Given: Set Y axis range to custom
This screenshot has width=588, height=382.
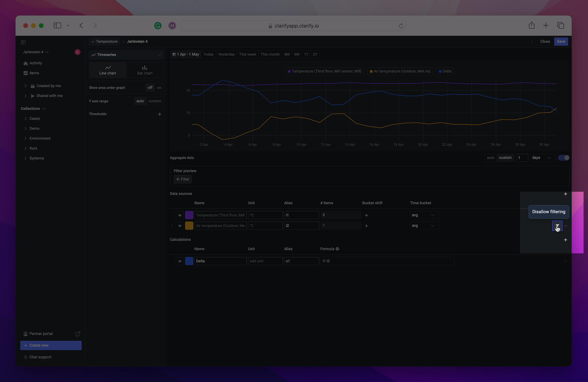Looking at the screenshot, I should [155, 101].
